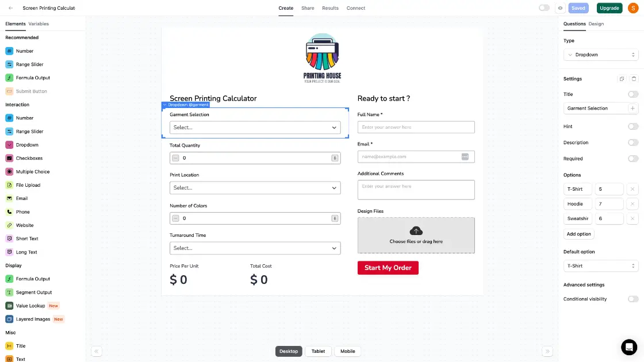Delete the question using the trash icon
This screenshot has height=362, width=644.
click(x=634, y=78)
